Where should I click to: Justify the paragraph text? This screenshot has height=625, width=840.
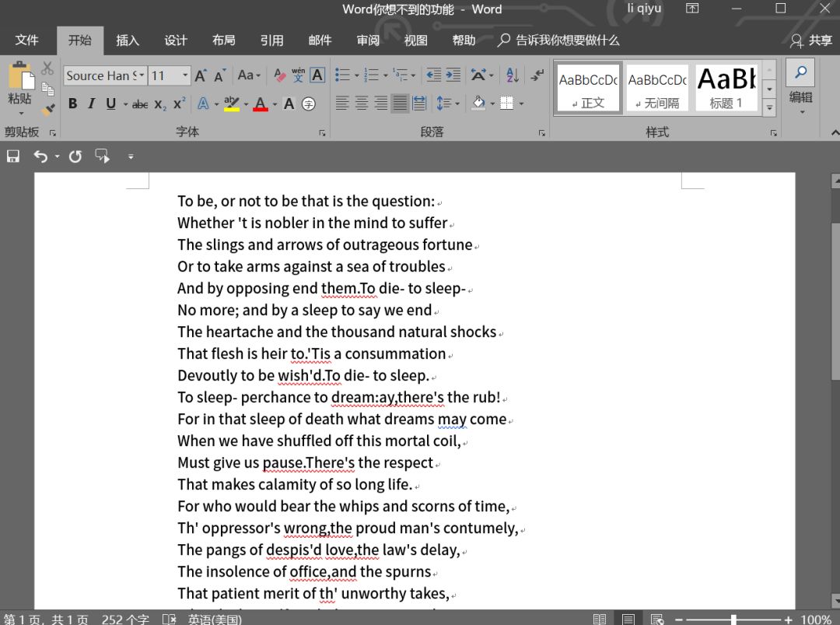click(x=401, y=103)
